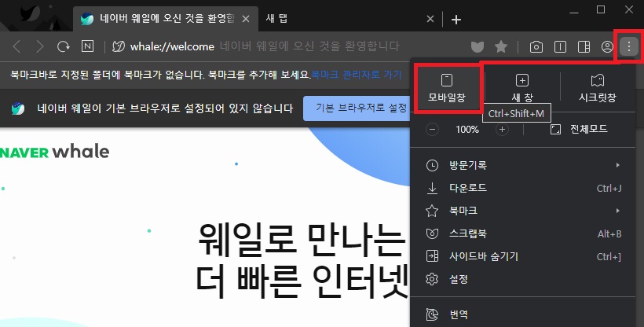Viewport: 644px width, 327px height.
Task: Add a new tab with plus button
Action: [456, 20]
